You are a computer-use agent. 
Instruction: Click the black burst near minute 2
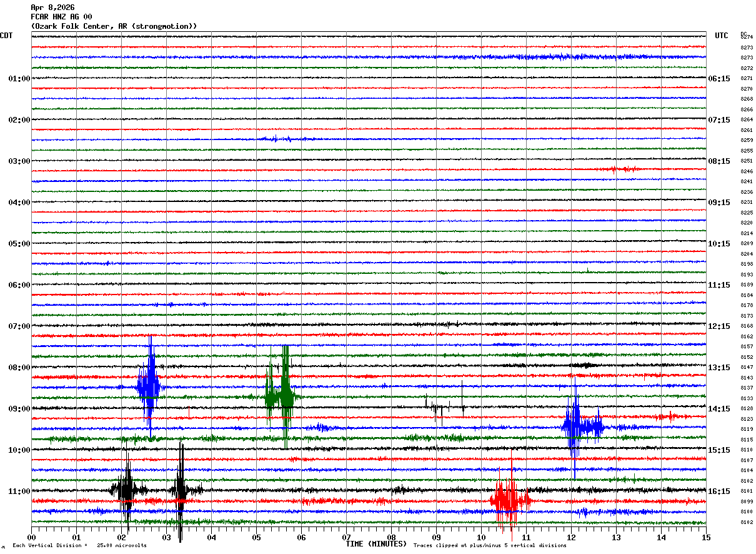(x=127, y=490)
